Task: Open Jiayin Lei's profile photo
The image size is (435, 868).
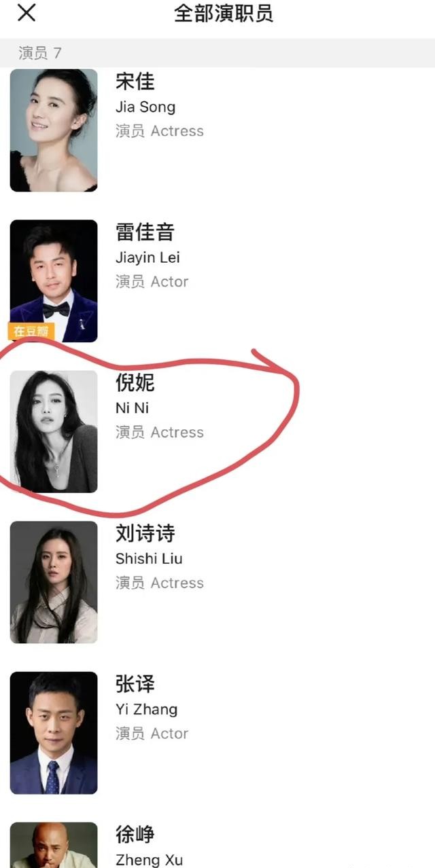Action: (54, 281)
